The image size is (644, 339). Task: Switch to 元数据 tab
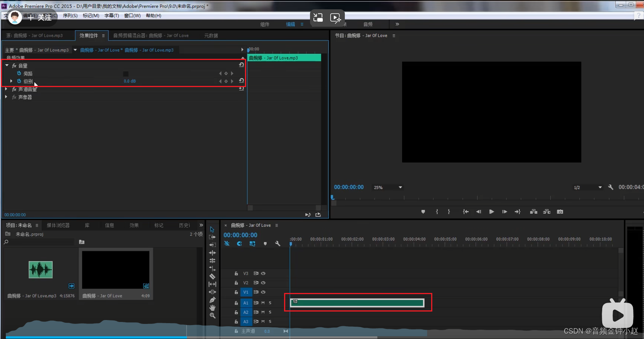(211, 36)
